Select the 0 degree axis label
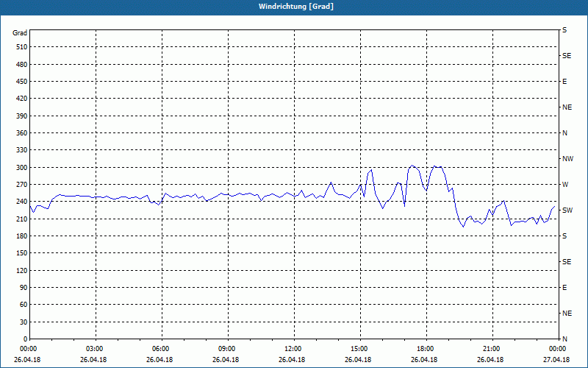 pos(25,339)
